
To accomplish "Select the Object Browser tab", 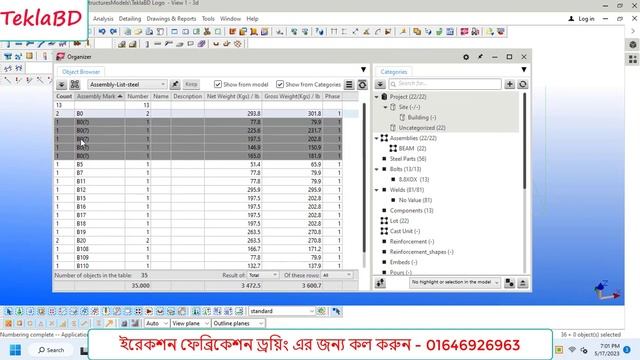I will point(81,72).
